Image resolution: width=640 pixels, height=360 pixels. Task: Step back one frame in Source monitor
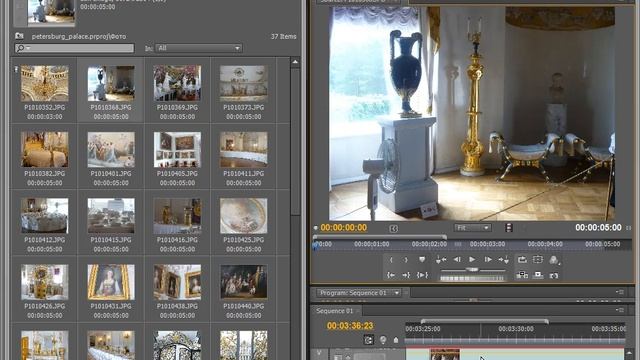click(457, 260)
